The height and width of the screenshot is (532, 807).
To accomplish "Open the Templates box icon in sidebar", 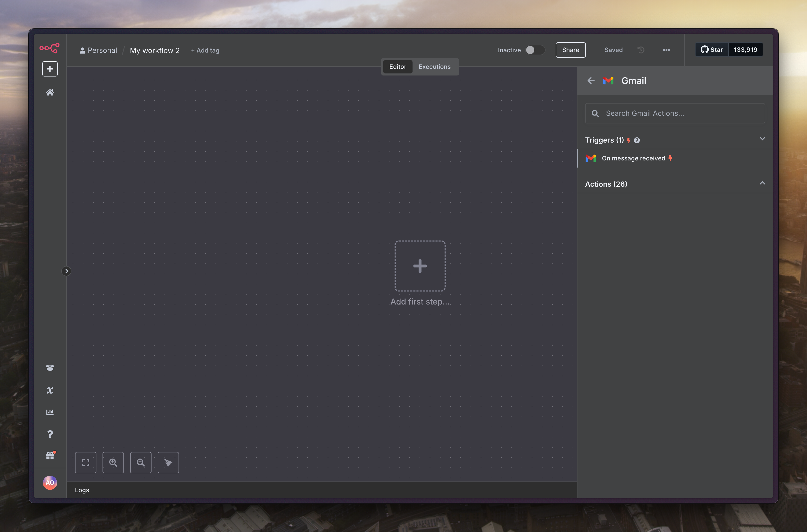I will point(50,368).
